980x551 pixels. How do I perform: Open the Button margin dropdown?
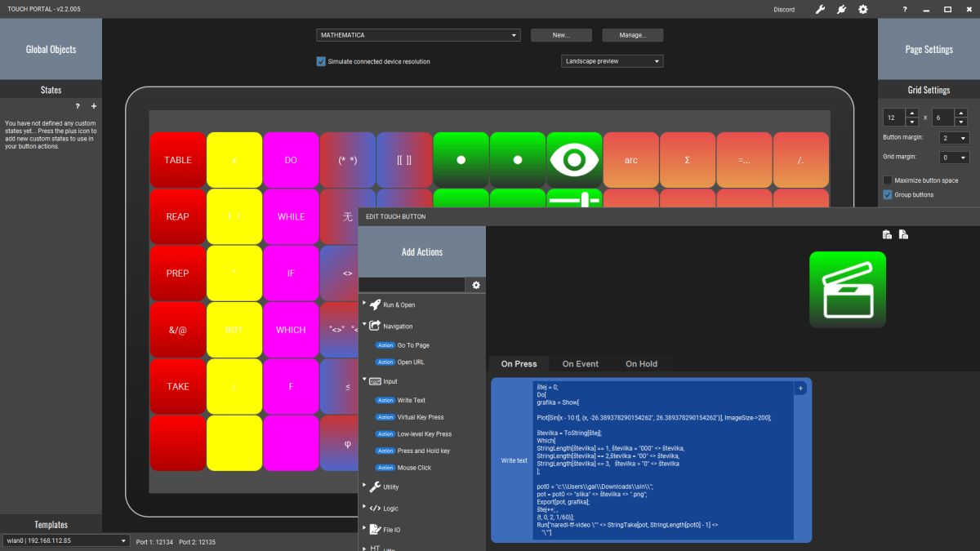[x=953, y=138]
